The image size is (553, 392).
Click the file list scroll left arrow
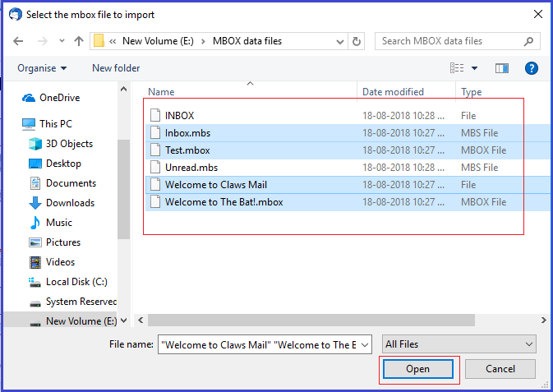tap(141, 321)
